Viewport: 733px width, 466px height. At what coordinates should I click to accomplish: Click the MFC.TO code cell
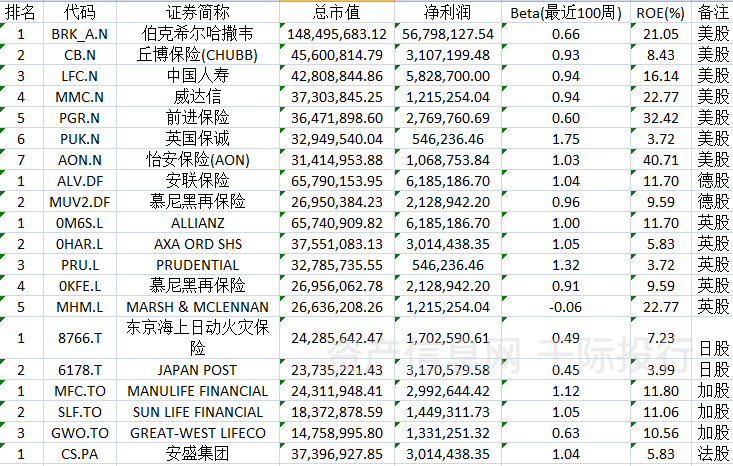click(79, 391)
